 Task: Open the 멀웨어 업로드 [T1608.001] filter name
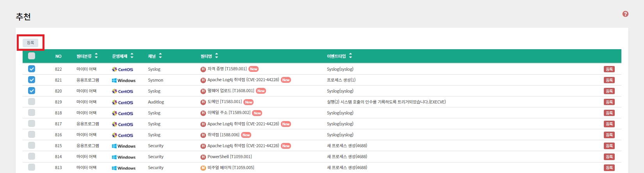coord(231,91)
